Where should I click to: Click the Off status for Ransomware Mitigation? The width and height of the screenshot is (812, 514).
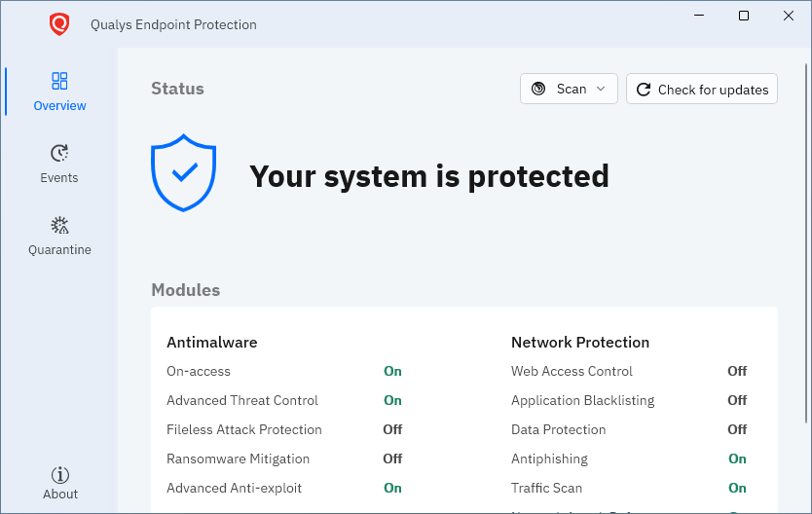[x=392, y=459]
